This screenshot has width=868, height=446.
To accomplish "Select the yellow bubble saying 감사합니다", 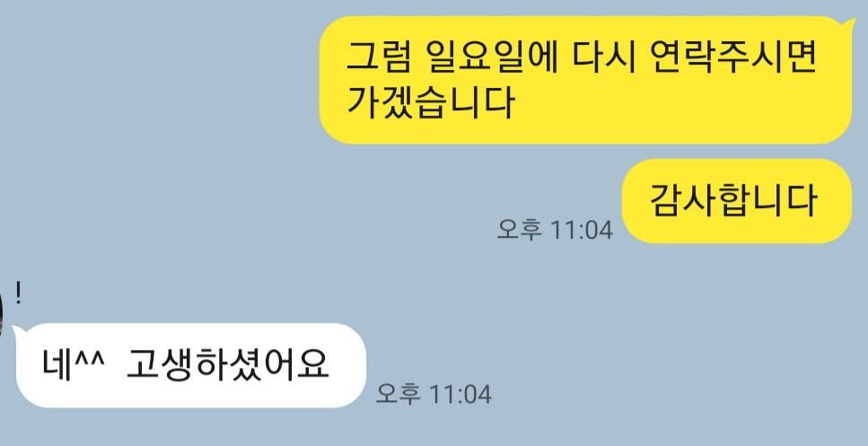I will [x=736, y=201].
